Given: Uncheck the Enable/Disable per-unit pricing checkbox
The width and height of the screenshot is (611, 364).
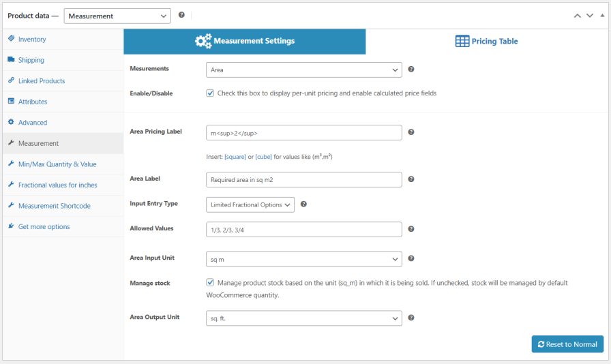Looking at the screenshot, I should (x=210, y=93).
